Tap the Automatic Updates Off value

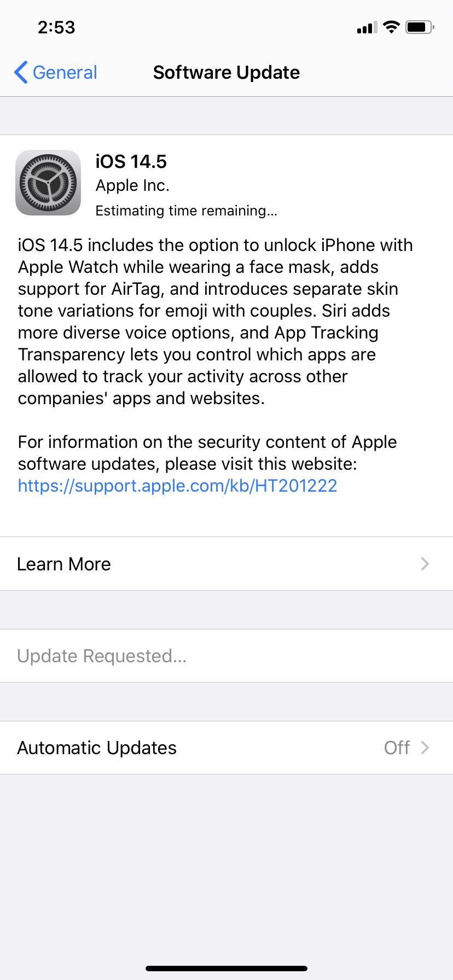pos(397,748)
